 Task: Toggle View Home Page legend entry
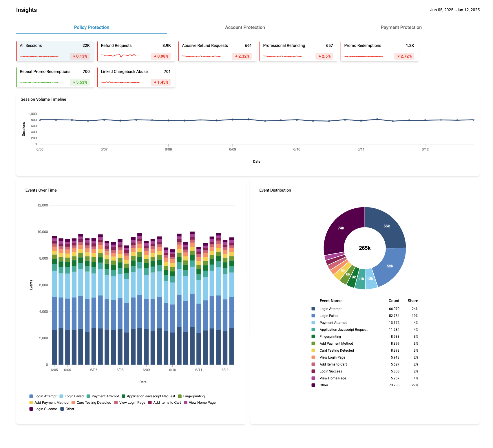[200, 403]
